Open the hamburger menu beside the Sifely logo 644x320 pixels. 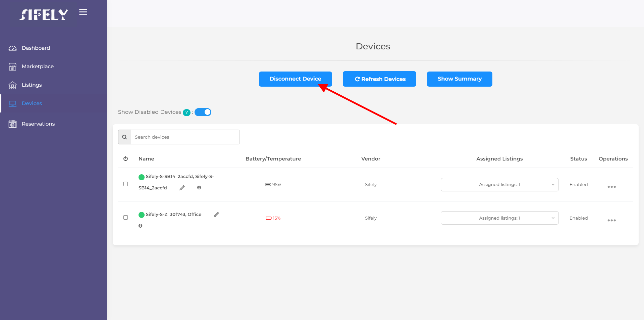(x=83, y=12)
